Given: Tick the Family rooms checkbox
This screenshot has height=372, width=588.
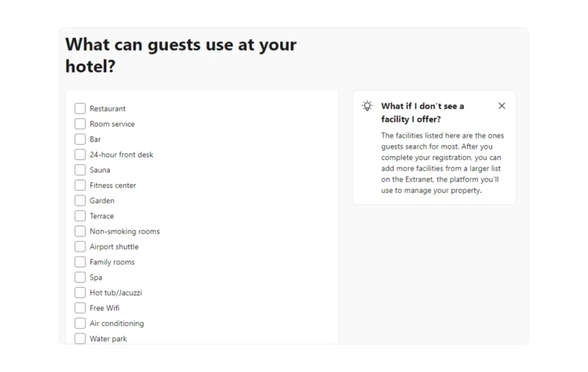Looking at the screenshot, I should point(80,262).
